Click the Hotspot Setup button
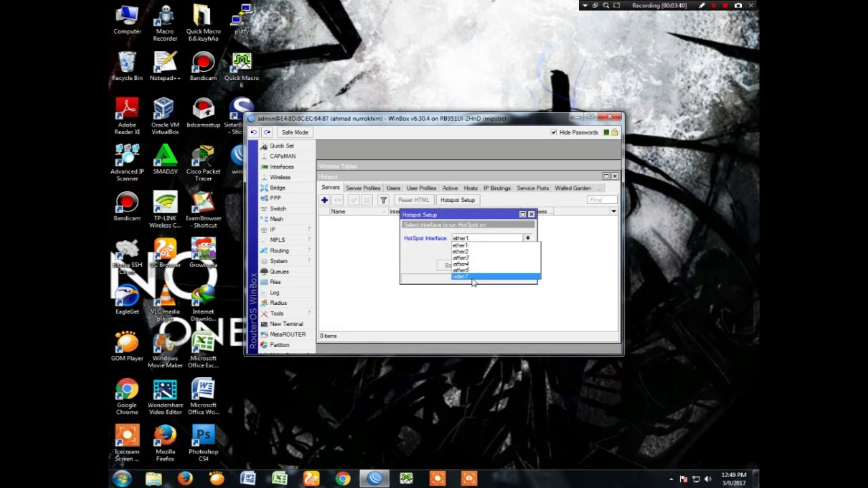 click(458, 200)
